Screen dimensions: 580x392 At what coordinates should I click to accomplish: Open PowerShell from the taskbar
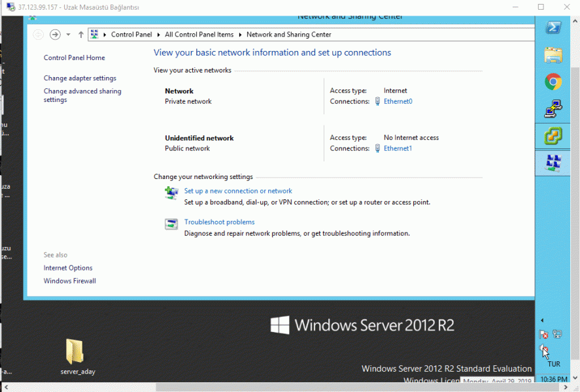(553, 27)
